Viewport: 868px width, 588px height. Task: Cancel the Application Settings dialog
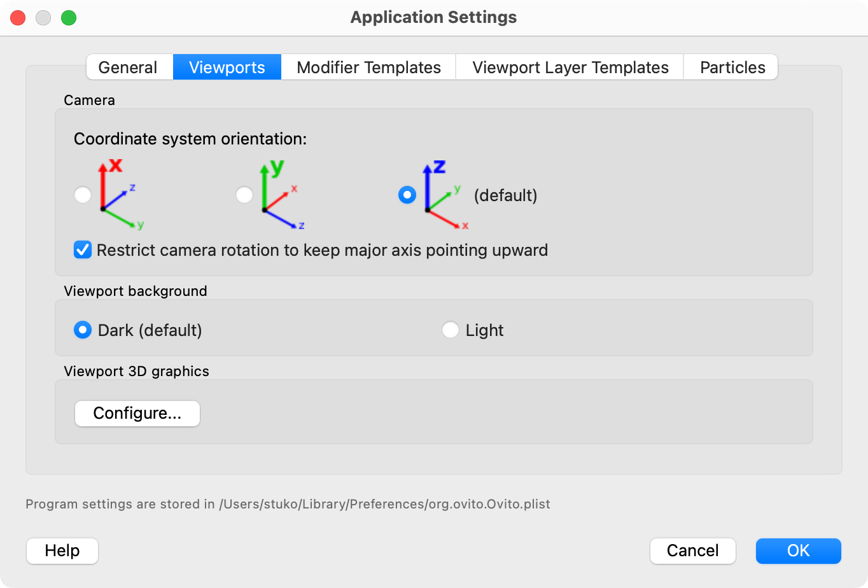(x=692, y=551)
